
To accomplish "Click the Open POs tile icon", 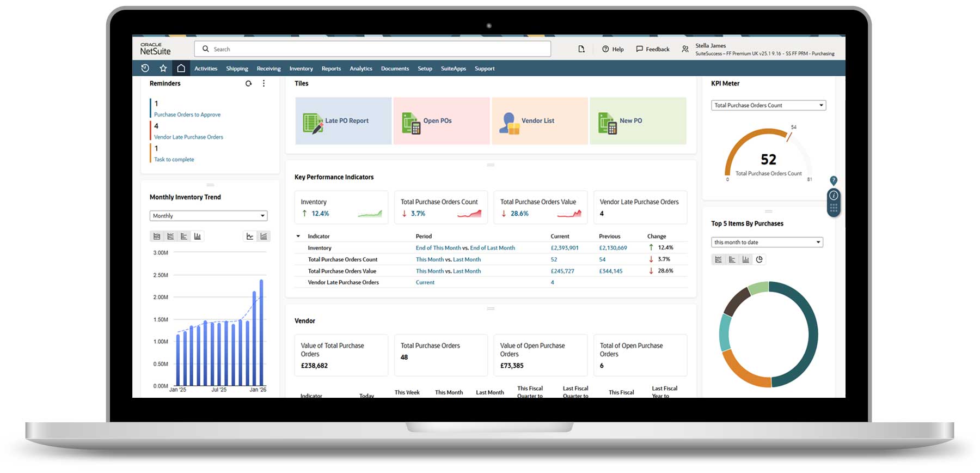I will point(411,123).
